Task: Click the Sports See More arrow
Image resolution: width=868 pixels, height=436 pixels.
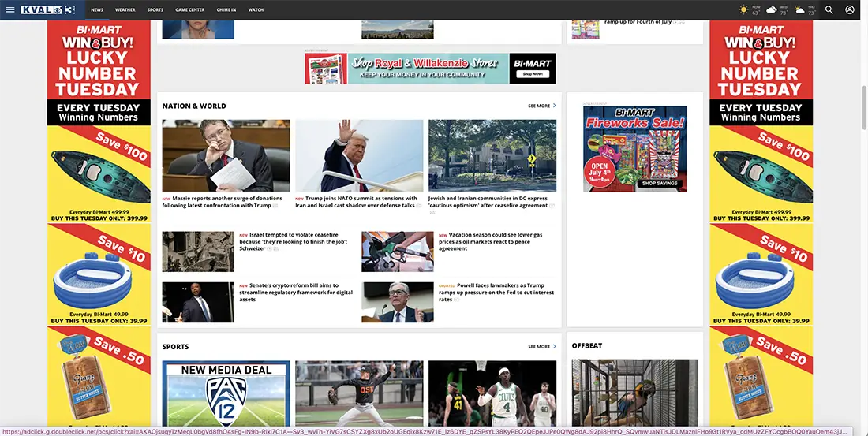Action: [x=555, y=346]
